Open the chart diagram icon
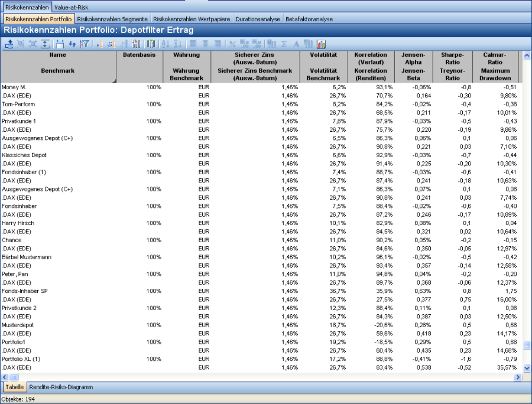532x404 pixels. coord(322,44)
